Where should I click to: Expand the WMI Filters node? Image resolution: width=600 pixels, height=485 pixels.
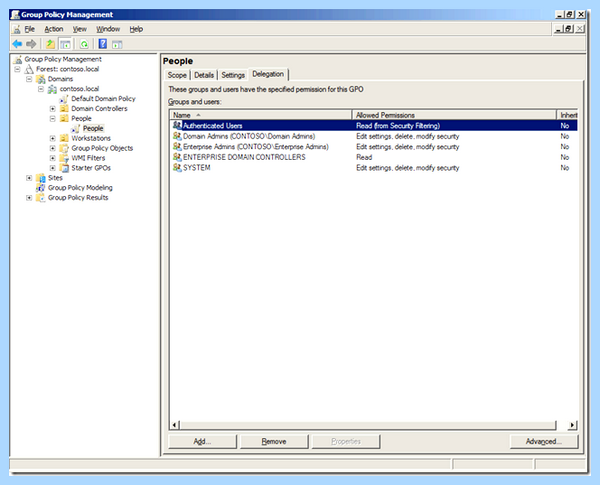(x=53, y=158)
